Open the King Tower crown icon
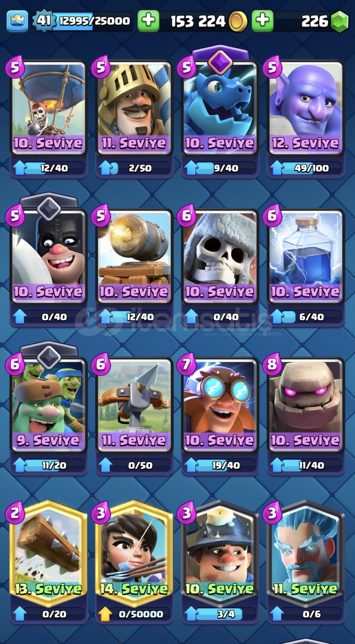This screenshot has height=644, width=355. (17, 21)
